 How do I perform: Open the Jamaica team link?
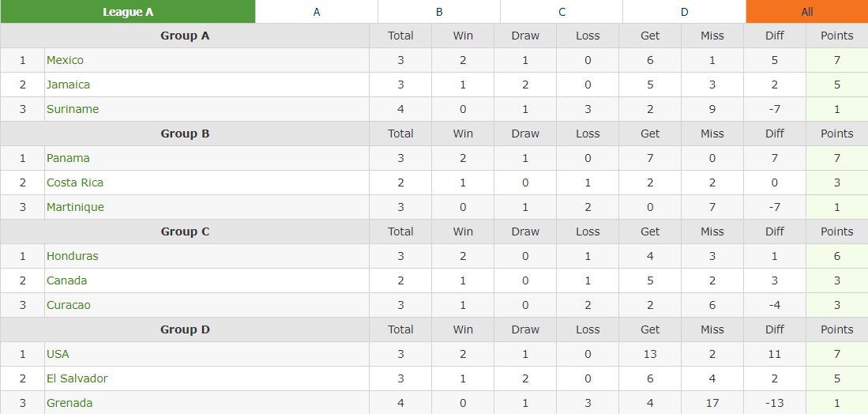(x=68, y=85)
